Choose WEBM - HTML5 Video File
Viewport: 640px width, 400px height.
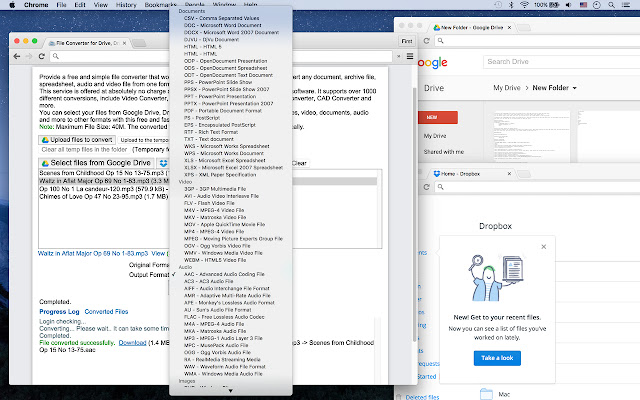pos(215,260)
